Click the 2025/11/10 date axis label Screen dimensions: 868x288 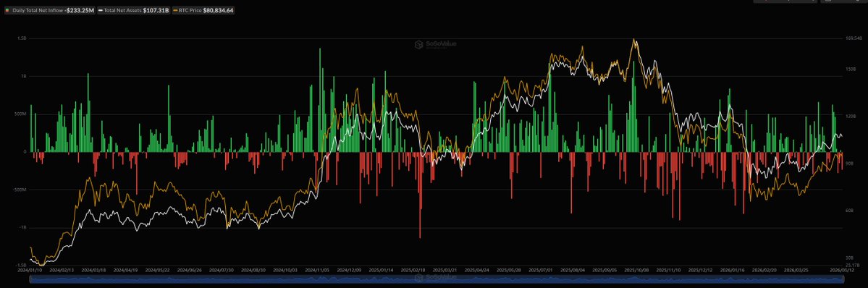(x=668, y=271)
